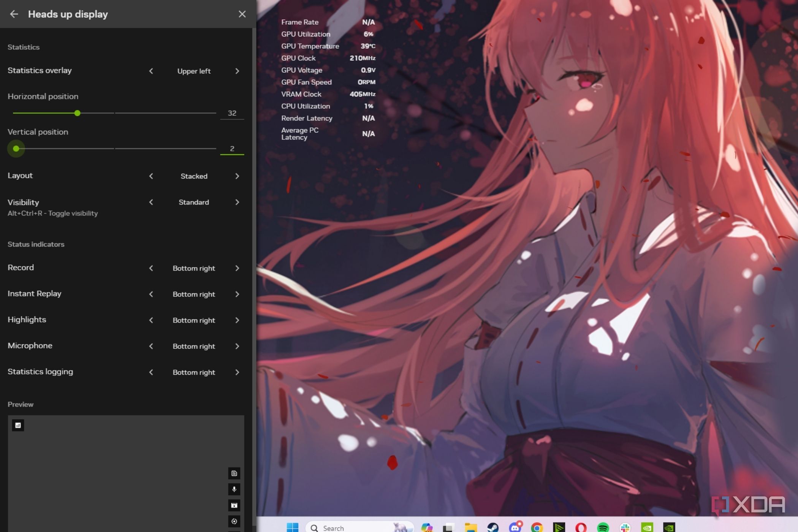Open Slack from the taskbar
Image resolution: width=798 pixels, height=532 pixels.
point(625,527)
